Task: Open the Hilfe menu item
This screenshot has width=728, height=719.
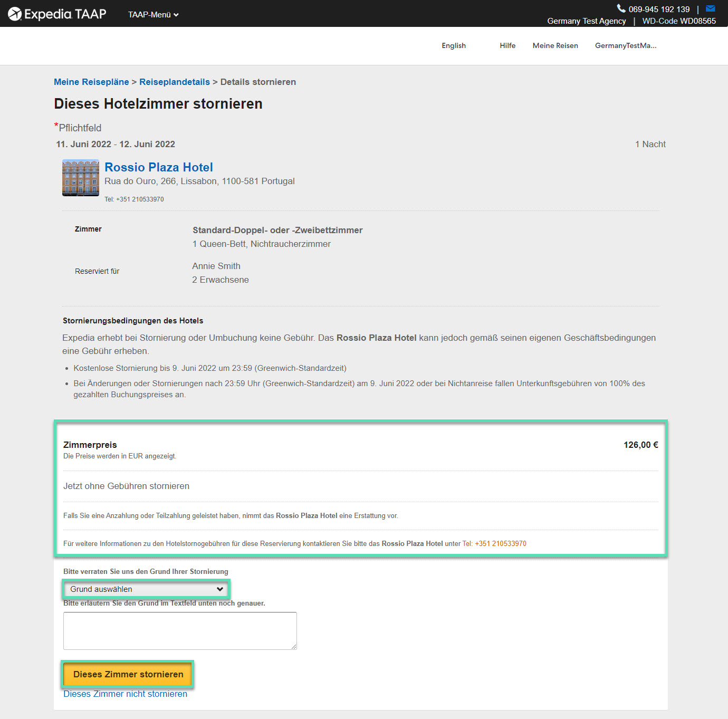Action: (507, 45)
